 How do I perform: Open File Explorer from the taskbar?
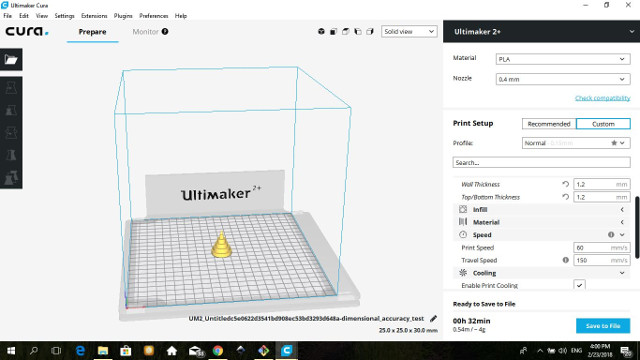tap(103, 351)
